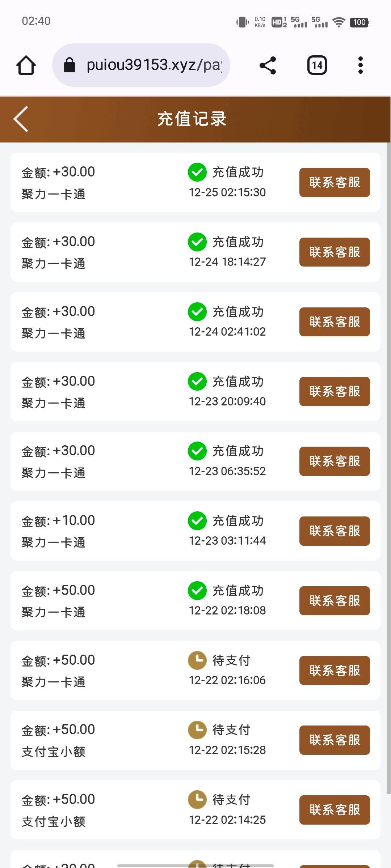Tap green check icon for 12-23 03:11:44
This screenshot has height=868, width=391.
(x=197, y=521)
